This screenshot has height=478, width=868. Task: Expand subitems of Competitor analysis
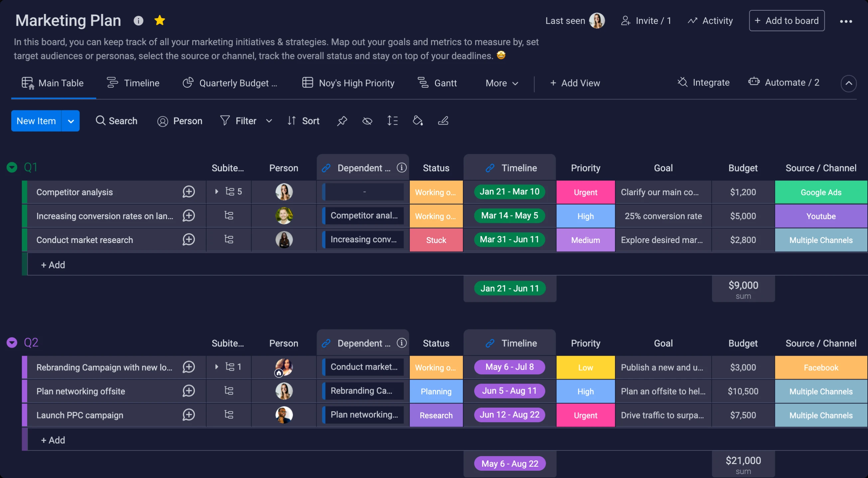pyautogui.click(x=217, y=191)
